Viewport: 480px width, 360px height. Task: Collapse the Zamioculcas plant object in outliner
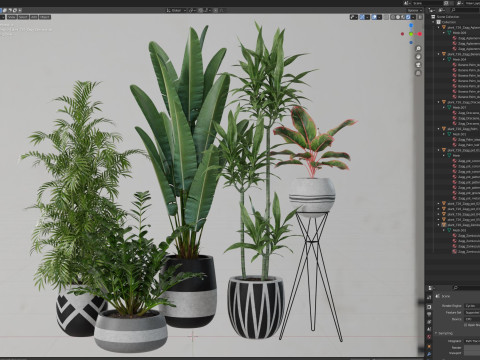pos(439,225)
